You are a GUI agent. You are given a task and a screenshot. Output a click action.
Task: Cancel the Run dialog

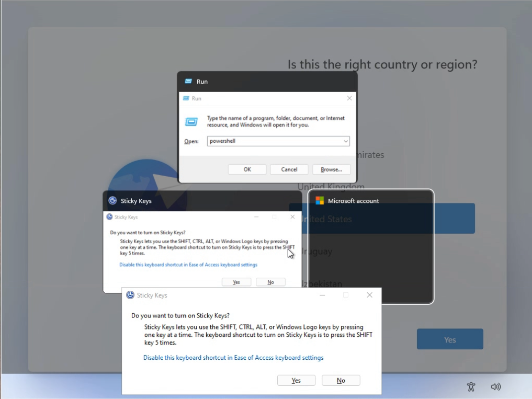click(289, 169)
